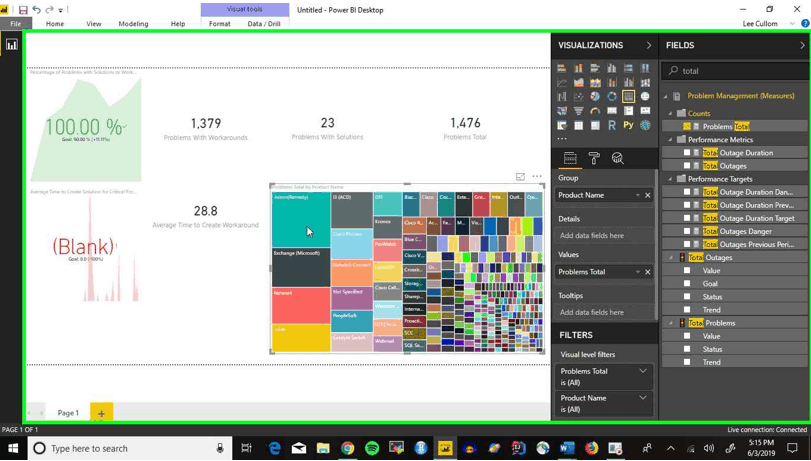Click the treemap Focus mode button
This screenshot has width=811, height=461.
(x=520, y=176)
